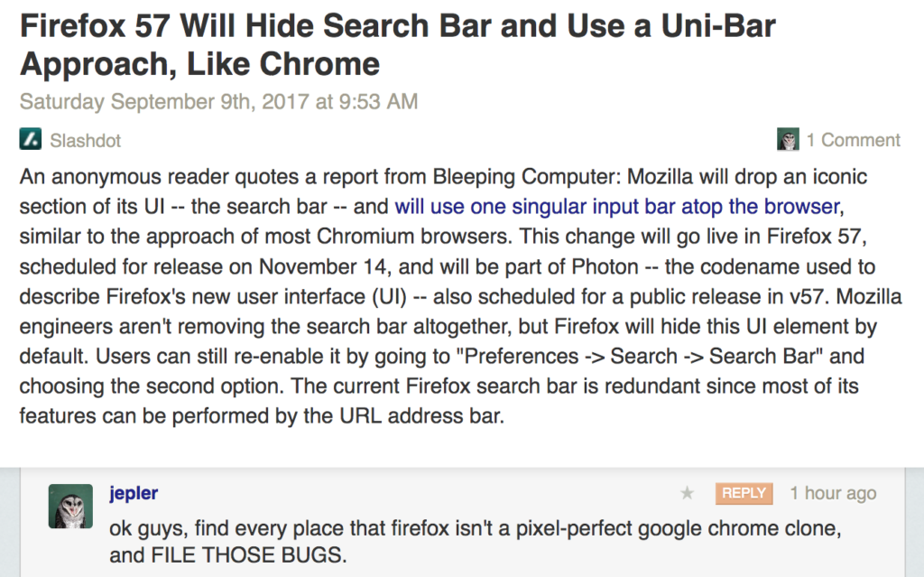The width and height of the screenshot is (924, 577).
Task: Open the 'will use one singular input bar' link
Action: point(617,206)
